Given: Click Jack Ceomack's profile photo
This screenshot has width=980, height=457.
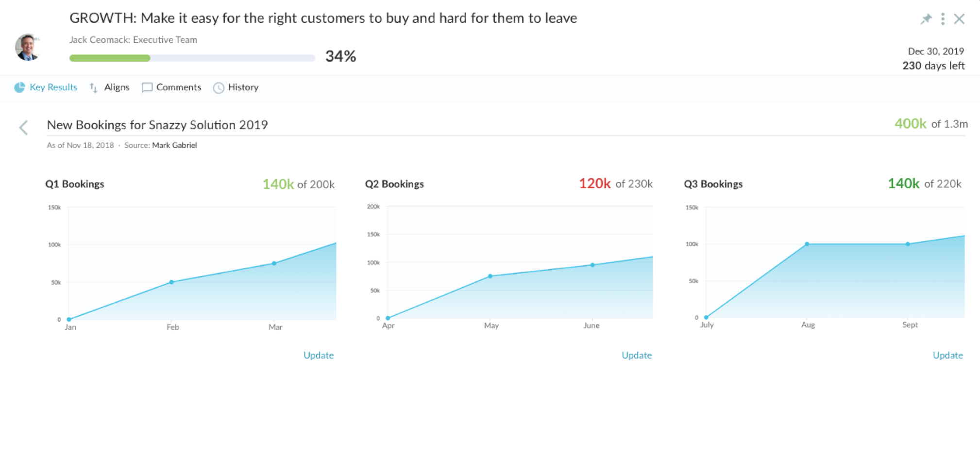Looking at the screenshot, I should [28, 47].
